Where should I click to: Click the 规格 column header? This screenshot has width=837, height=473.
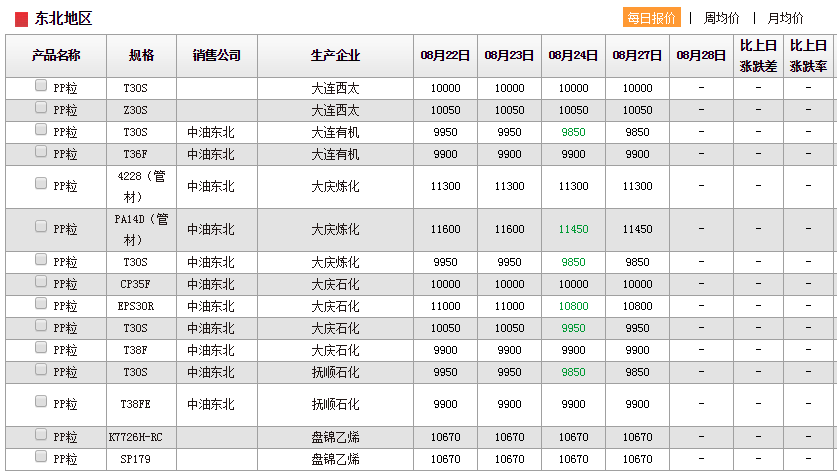(141, 56)
